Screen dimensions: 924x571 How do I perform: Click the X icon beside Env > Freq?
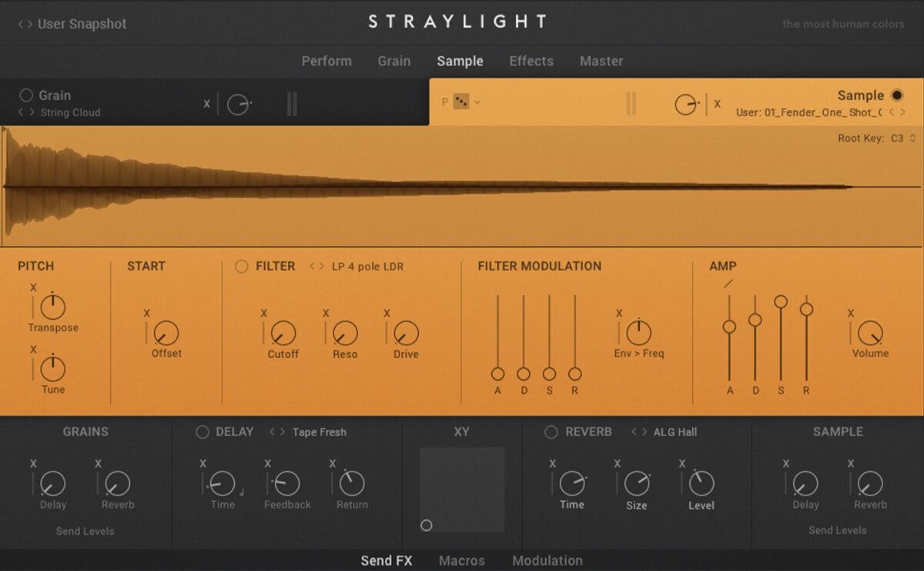(x=620, y=314)
